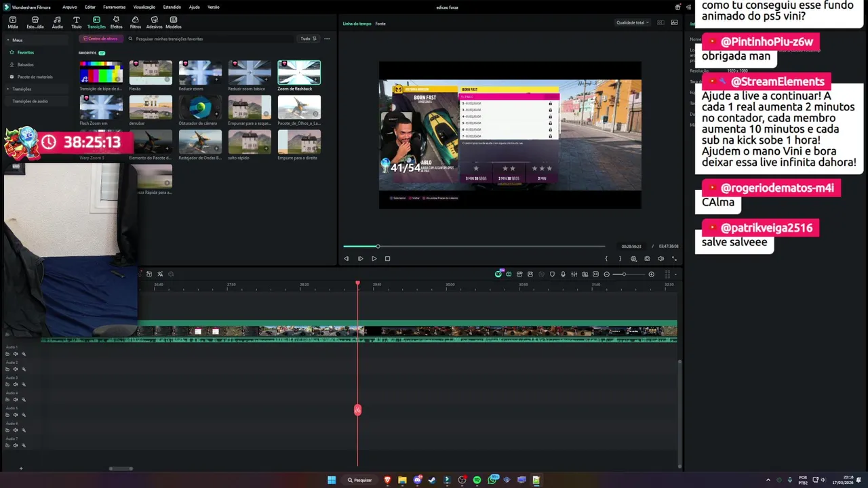This screenshot has width=868, height=488.
Task: Mute the Áudio 3 track
Action: [15, 384]
